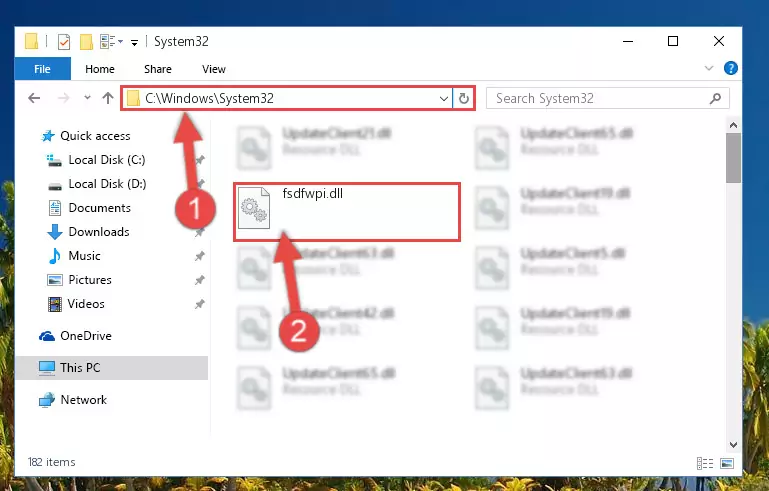Maximize the System32 window

[x=673, y=42]
